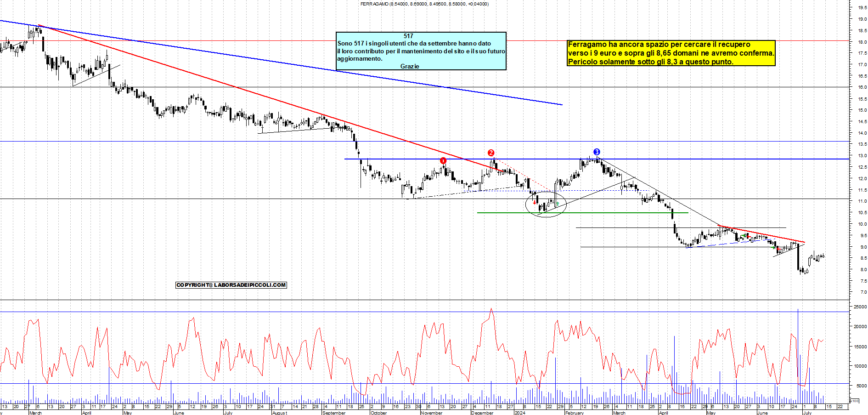Click the FERRAGAMO chart title with quote values

coord(424,4)
